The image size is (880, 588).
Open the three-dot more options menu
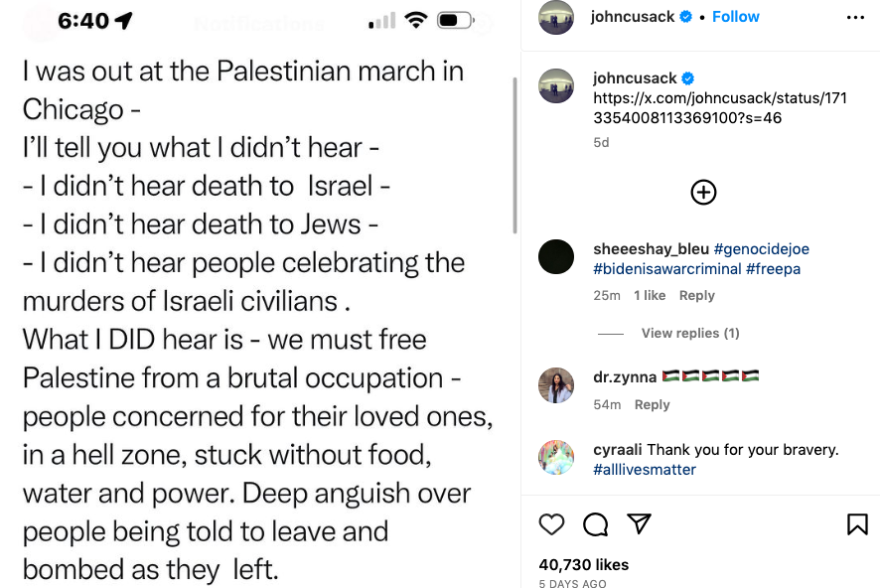[x=855, y=17]
